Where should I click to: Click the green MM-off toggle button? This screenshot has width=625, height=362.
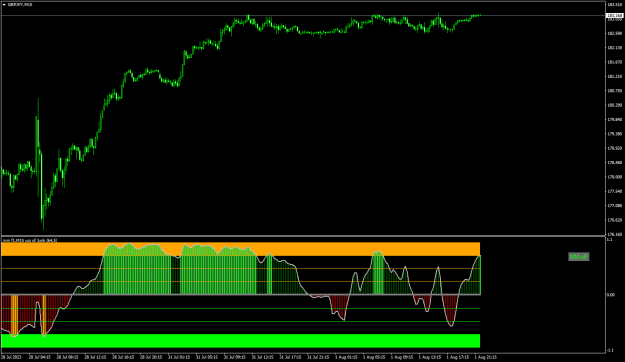(578, 257)
